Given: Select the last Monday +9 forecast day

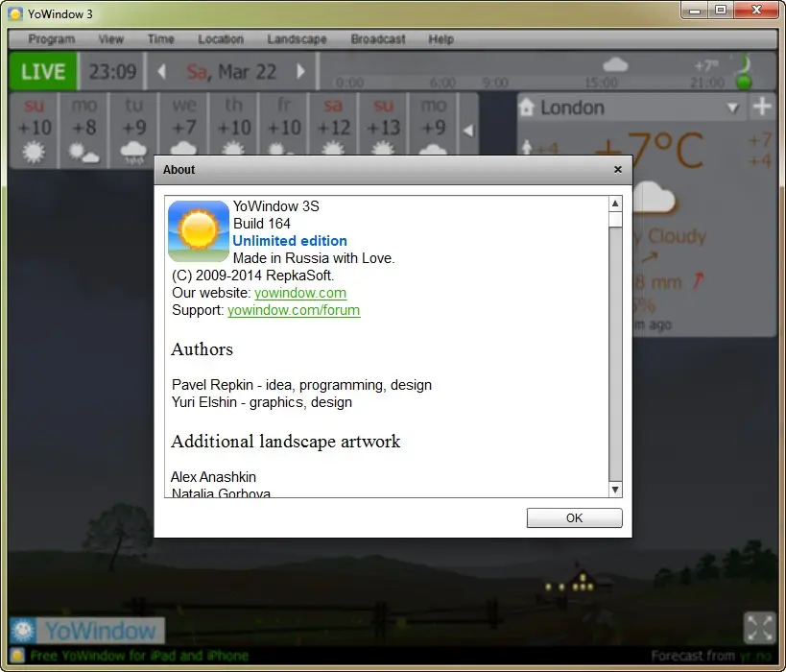Looking at the screenshot, I should 434,126.
